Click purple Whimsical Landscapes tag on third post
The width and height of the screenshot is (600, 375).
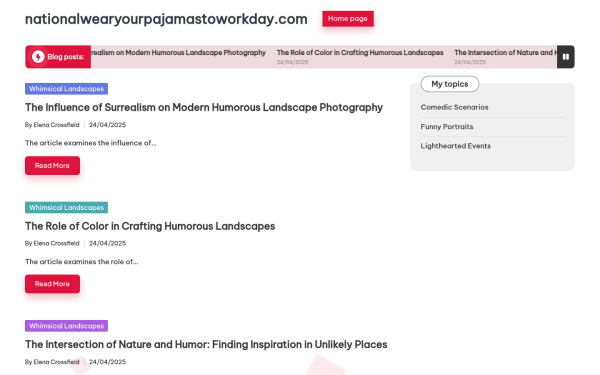tap(67, 326)
